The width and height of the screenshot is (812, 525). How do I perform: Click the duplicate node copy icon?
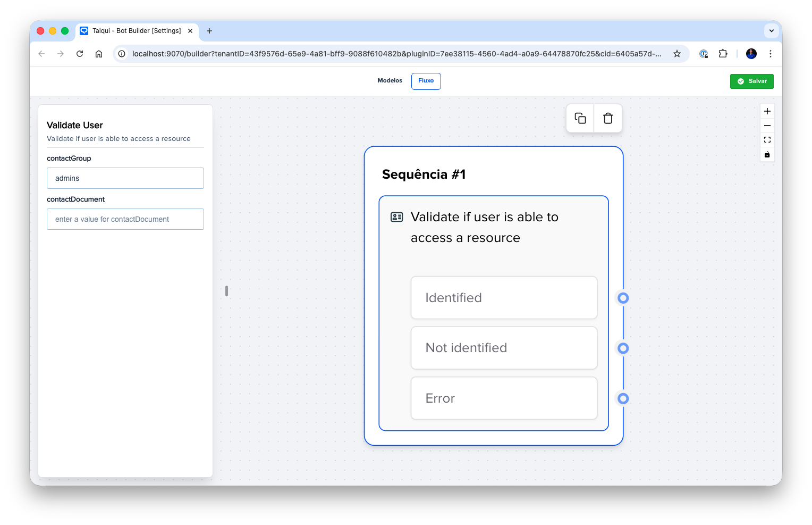tap(580, 118)
